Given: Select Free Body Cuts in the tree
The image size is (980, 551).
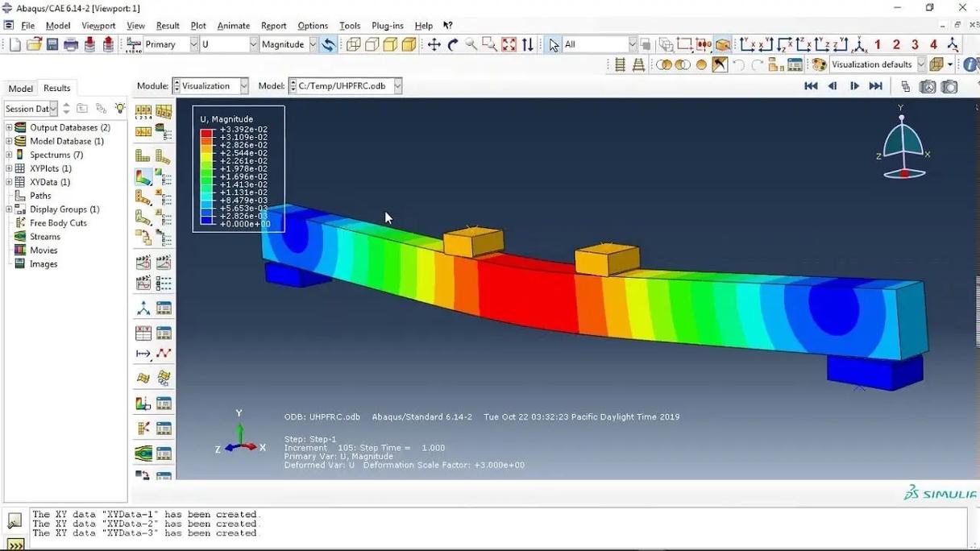Looking at the screenshot, I should pyautogui.click(x=58, y=223).
